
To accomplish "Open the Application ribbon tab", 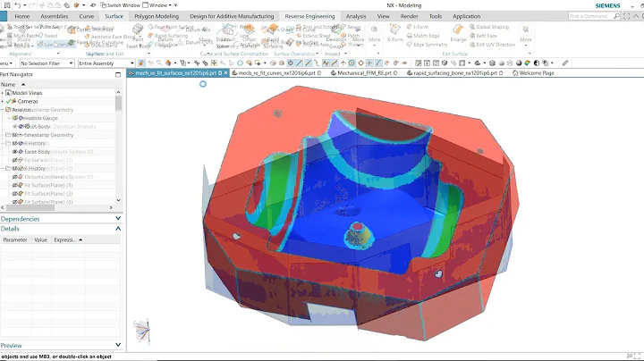I will coord(467,16).
